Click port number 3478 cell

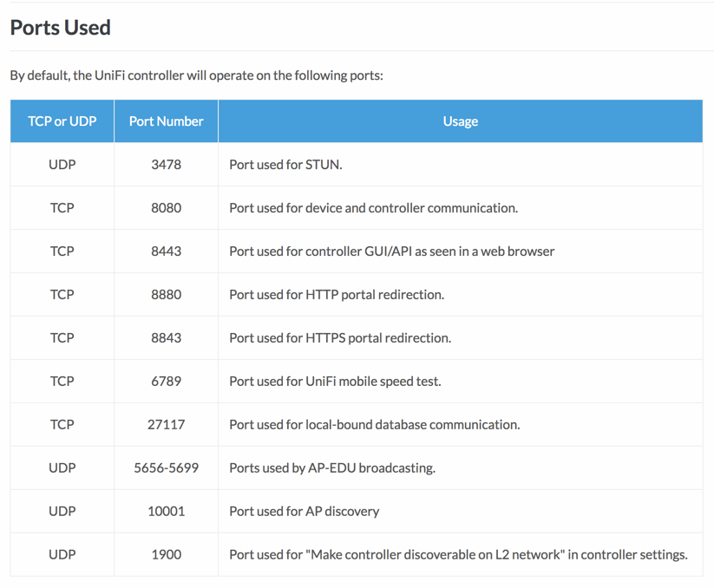pos(167,164)
